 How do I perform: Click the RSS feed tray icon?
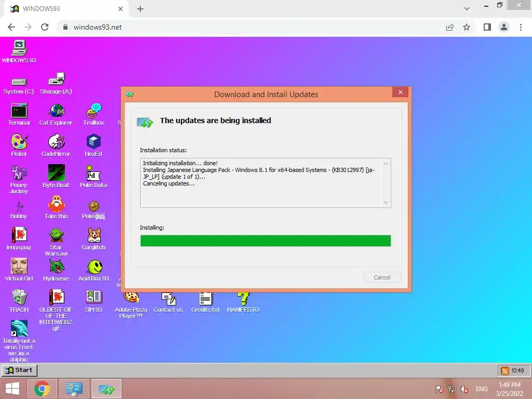[x=505, y=370]
